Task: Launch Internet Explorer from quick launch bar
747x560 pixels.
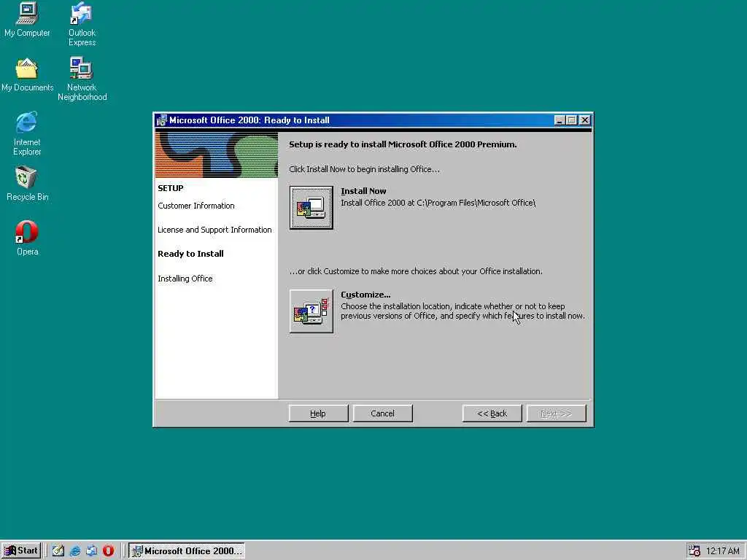Action: [75, 551]
